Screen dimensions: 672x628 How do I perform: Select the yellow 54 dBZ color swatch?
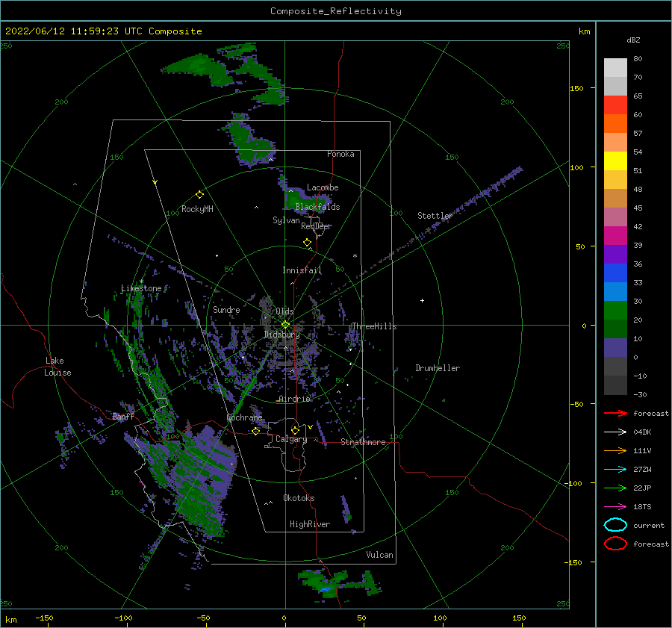(615, 161)
